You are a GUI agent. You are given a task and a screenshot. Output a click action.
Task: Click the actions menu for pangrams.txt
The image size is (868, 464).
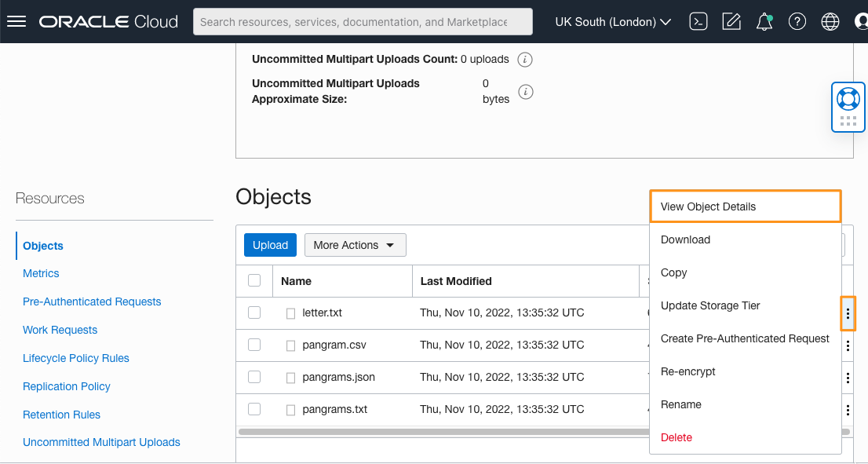(x=848, y=410)
